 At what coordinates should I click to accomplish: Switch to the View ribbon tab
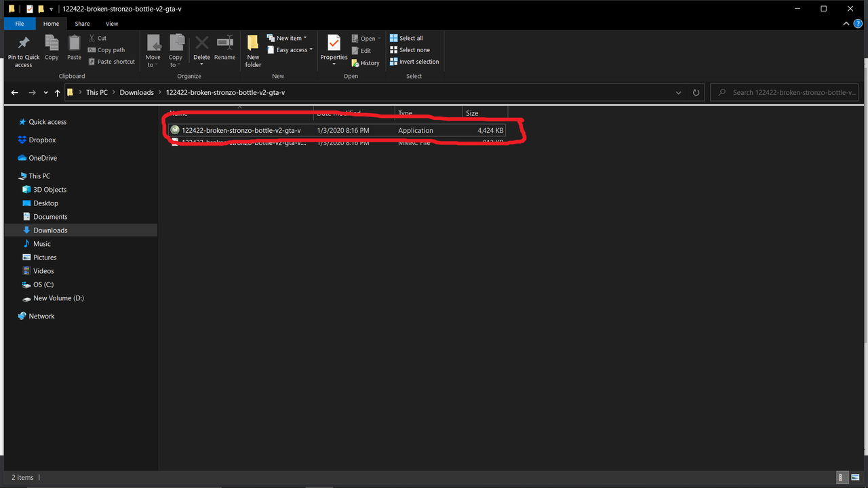tap(112, 24)
